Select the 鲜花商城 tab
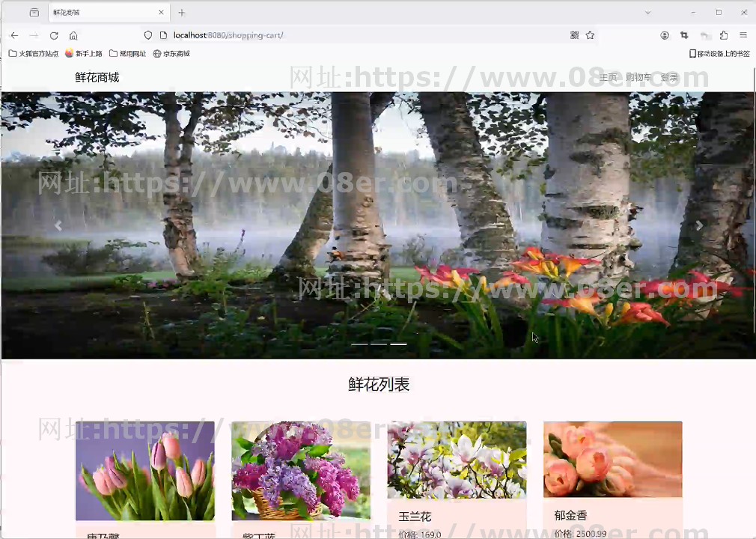Viewport: 756px width, 539px height. (109, 13)
